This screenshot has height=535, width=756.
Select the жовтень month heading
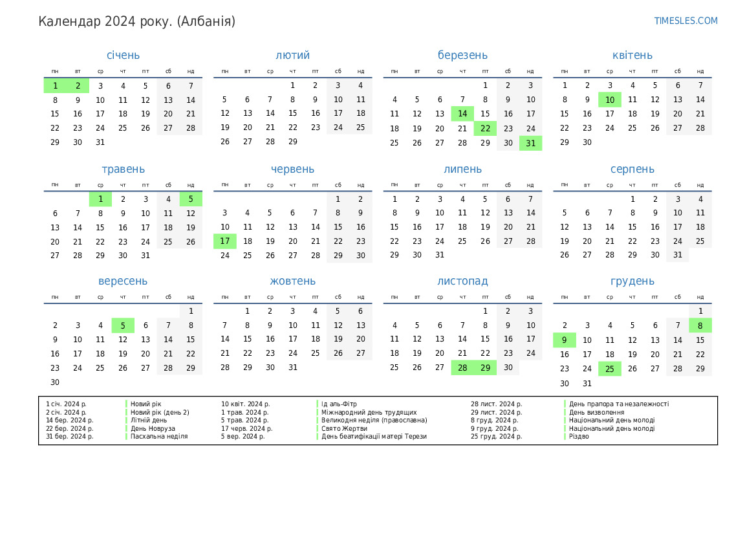coord(292,281)
